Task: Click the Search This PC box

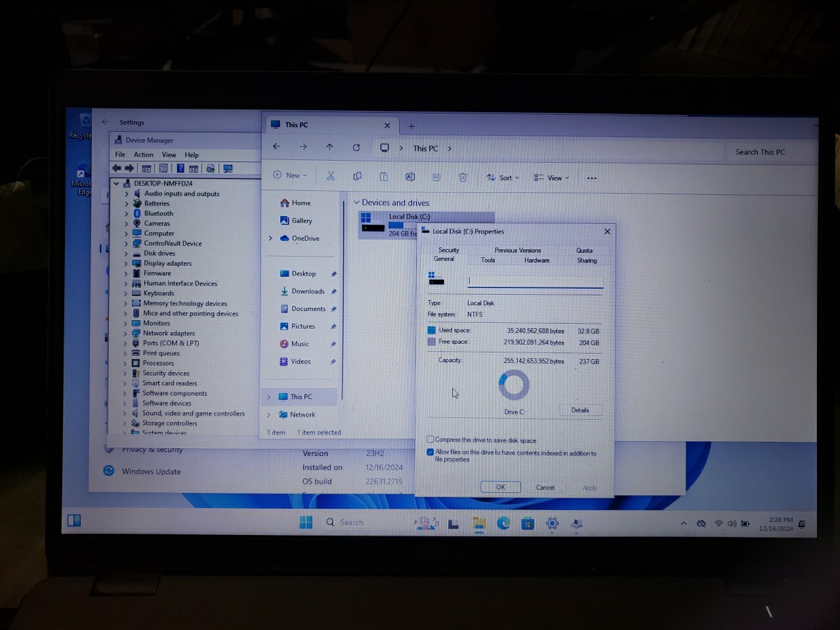Action: [x=771, y=152]
